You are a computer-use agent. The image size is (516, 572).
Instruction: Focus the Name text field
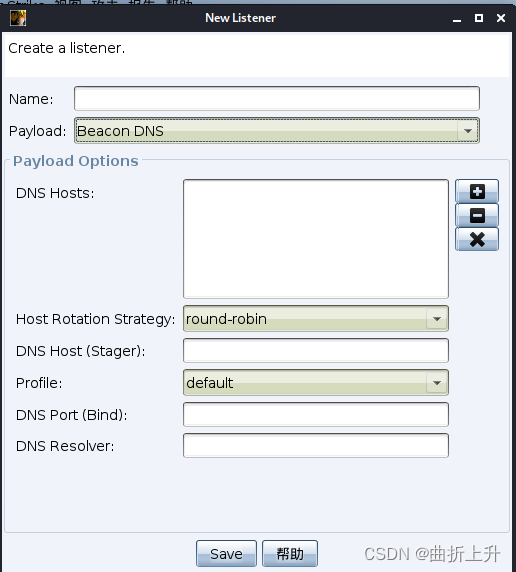coord(277,98)
